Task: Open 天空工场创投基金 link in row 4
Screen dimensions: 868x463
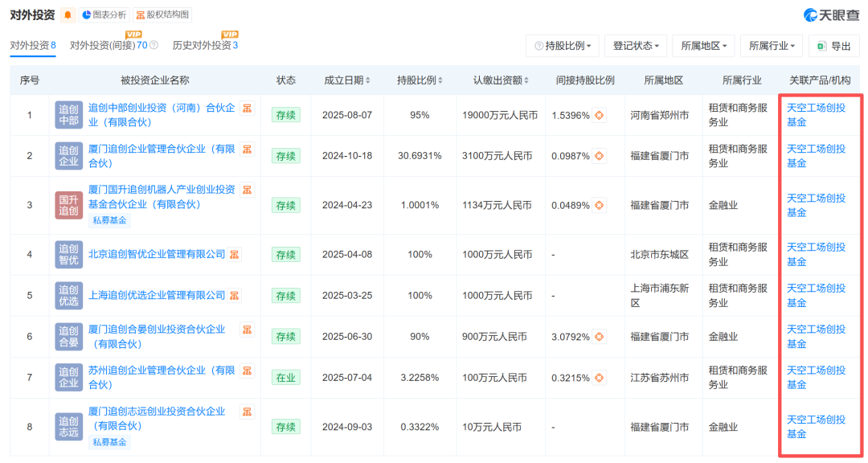Action: coord(816,255)
